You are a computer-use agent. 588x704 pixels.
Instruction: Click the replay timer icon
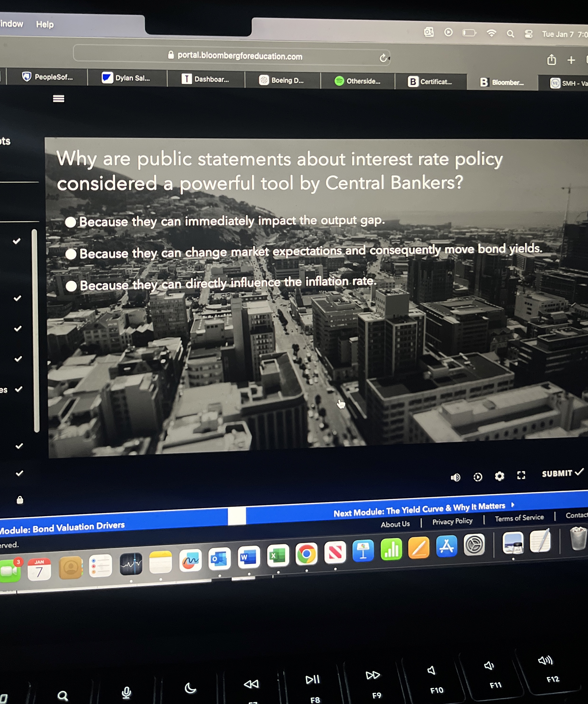point(478,477)
